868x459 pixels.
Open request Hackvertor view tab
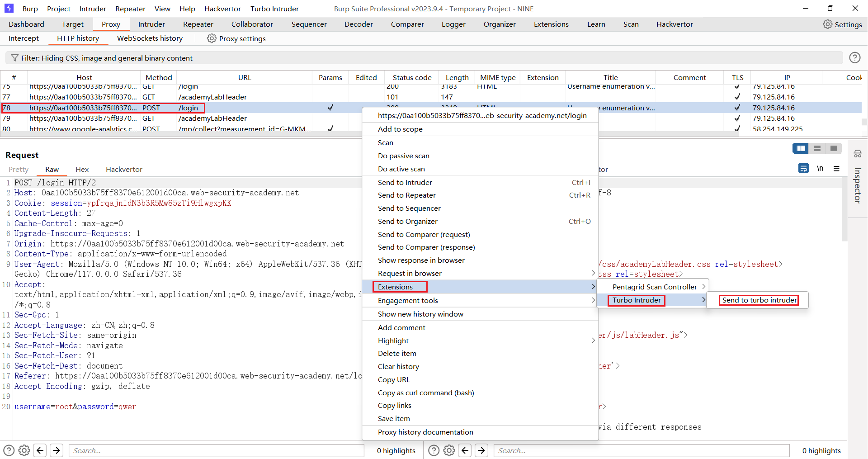tap(124, 169)
